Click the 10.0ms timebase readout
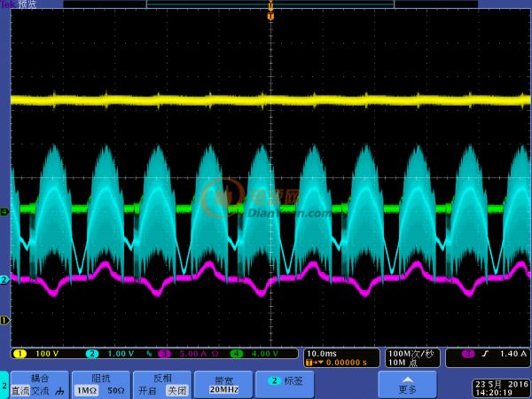 click(322, 354)
